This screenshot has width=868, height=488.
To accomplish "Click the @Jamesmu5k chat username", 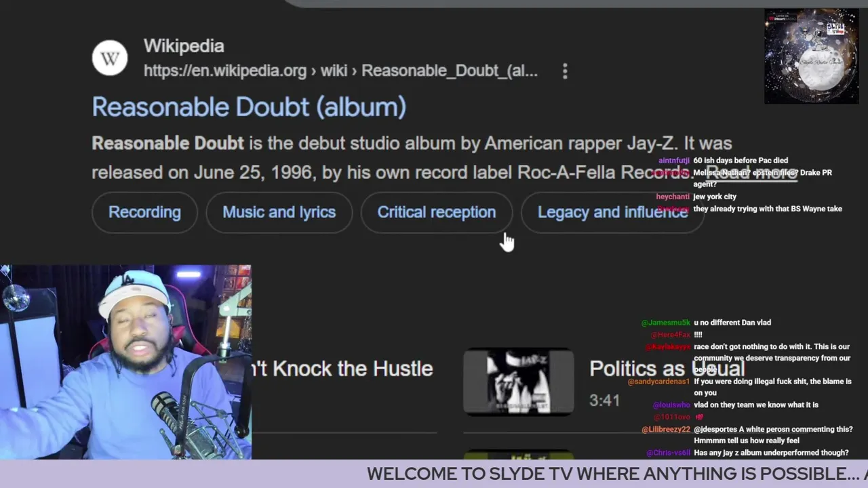I will coord(666,323).
